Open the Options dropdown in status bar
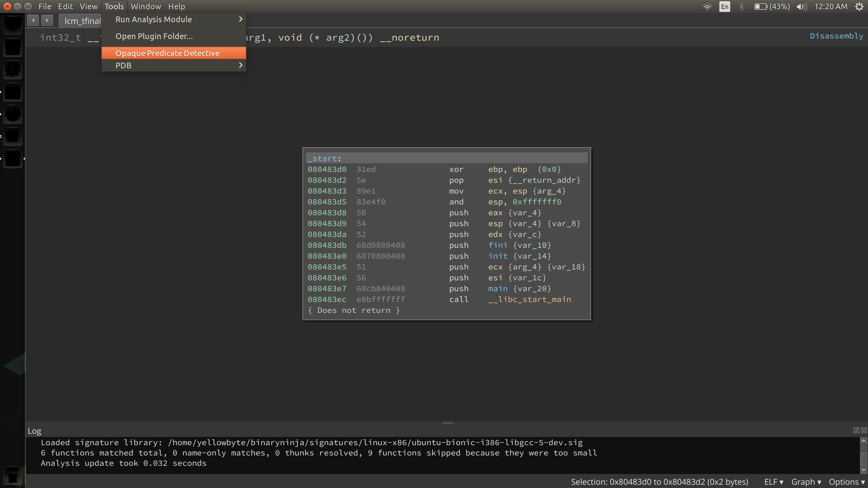 pyautogui.click(x=846, y=482)
